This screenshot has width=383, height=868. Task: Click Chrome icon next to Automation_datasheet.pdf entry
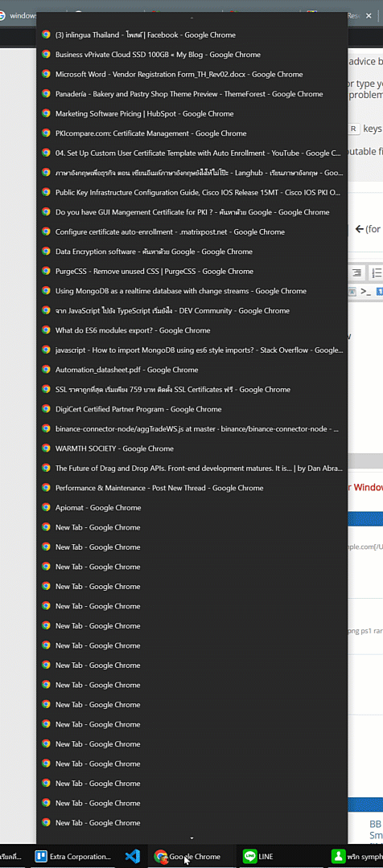46,370
